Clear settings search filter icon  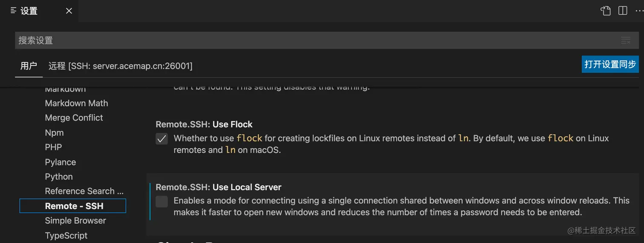tap(626, 40)
